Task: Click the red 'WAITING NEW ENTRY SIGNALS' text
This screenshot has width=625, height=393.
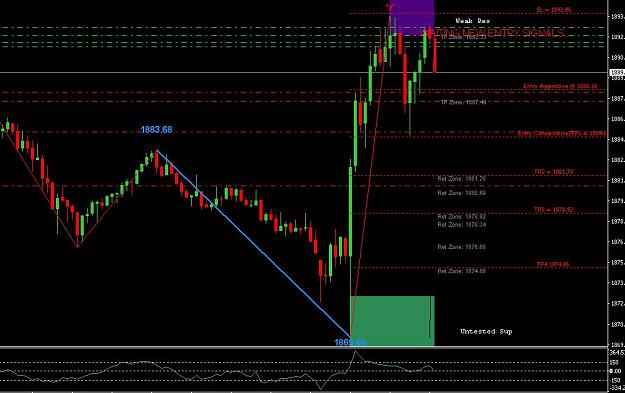Action: [x=493, y=33]
